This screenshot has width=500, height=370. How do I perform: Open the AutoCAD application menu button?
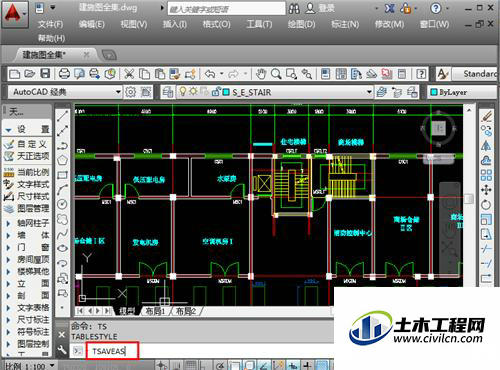tap(14, 14)
